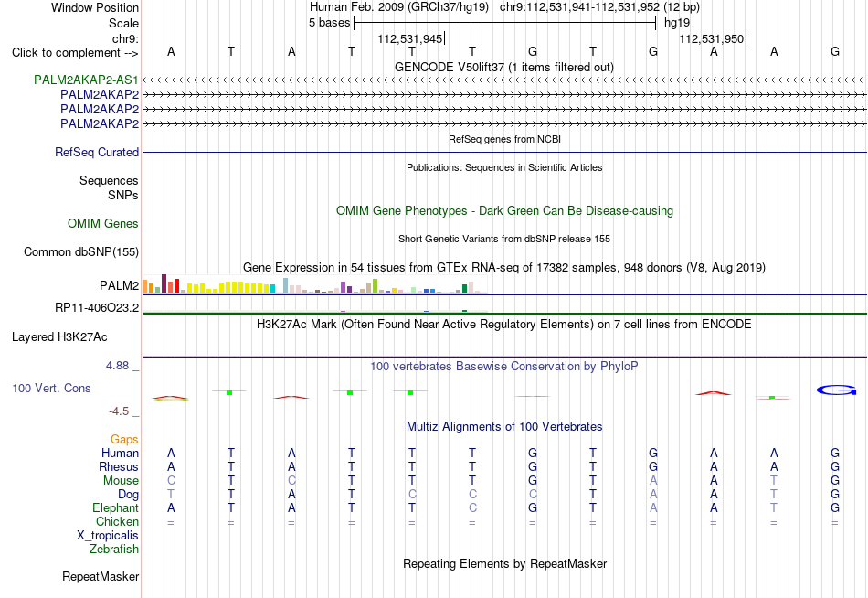Click the Sequences track label
868x598 pixels.
[x=109, y=180]
